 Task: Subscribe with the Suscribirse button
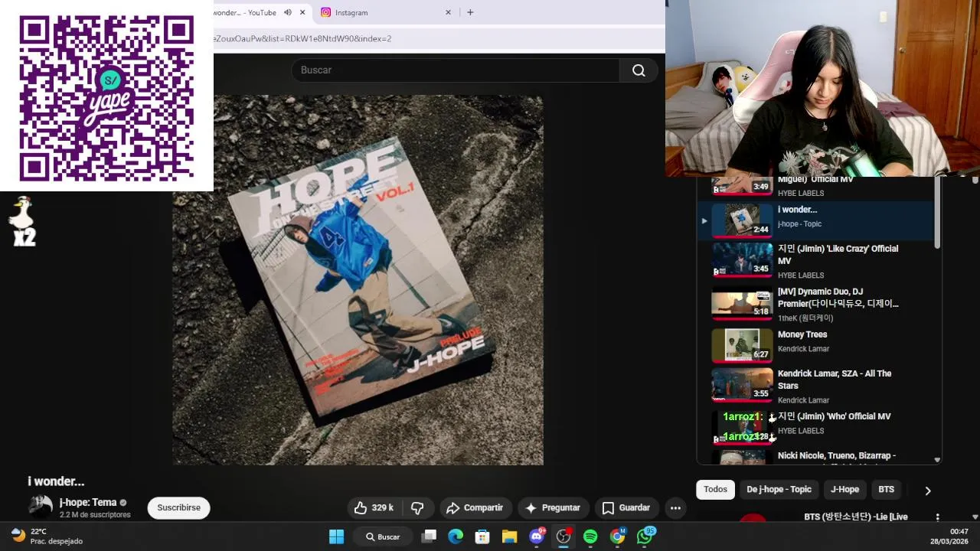pos(179,507)
